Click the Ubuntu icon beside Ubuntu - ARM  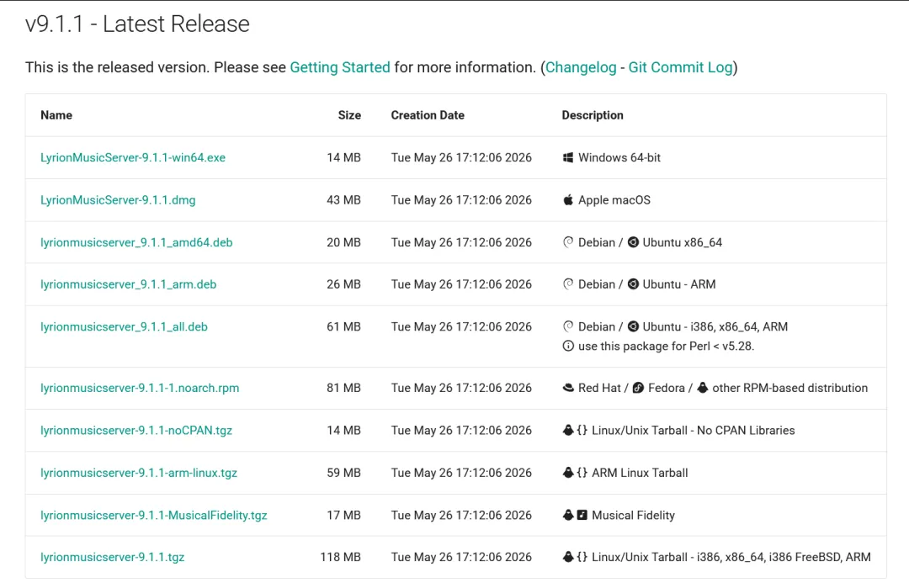633,283
